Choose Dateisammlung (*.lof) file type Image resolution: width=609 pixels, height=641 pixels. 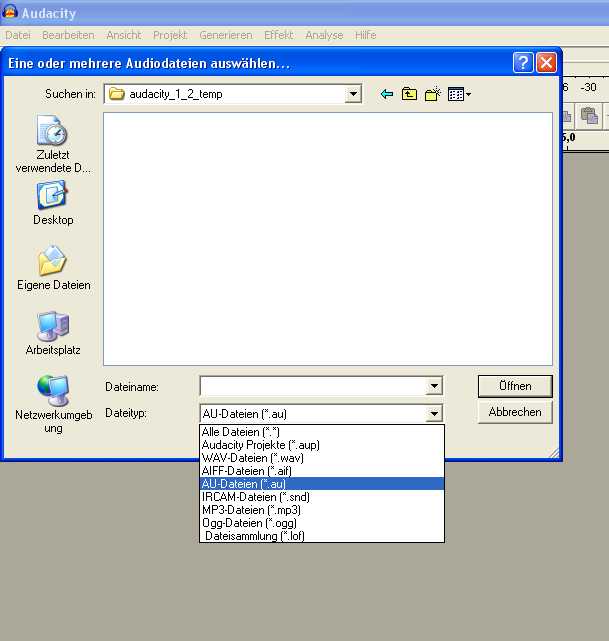[x=322, y=536]
